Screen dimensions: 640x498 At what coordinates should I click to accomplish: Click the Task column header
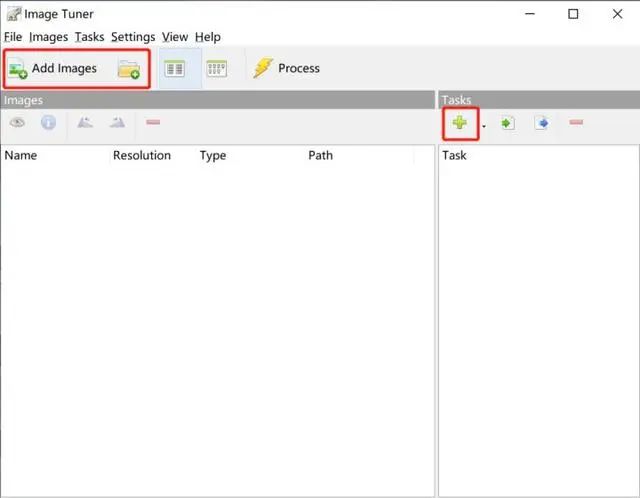click(454, 156)
